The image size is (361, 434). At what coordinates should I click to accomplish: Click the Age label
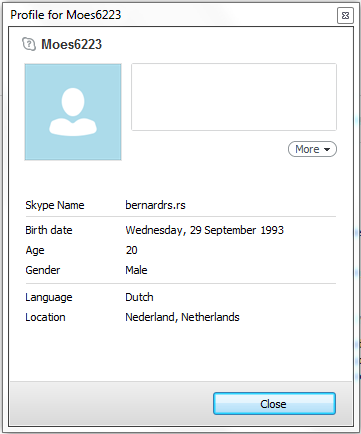tap(35, 250)
